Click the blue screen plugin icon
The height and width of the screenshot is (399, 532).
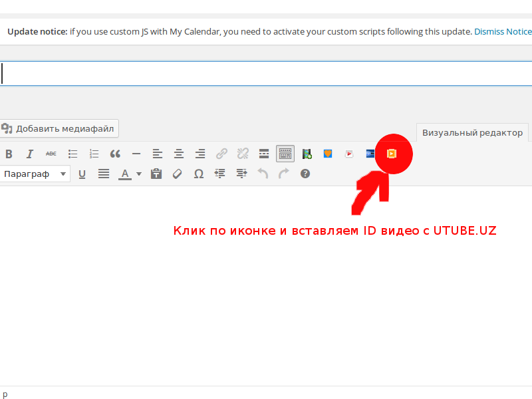point(370,154)
